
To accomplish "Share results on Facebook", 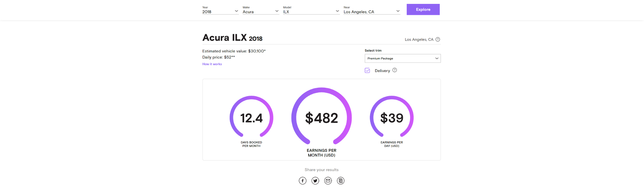I will coord(303,181).
